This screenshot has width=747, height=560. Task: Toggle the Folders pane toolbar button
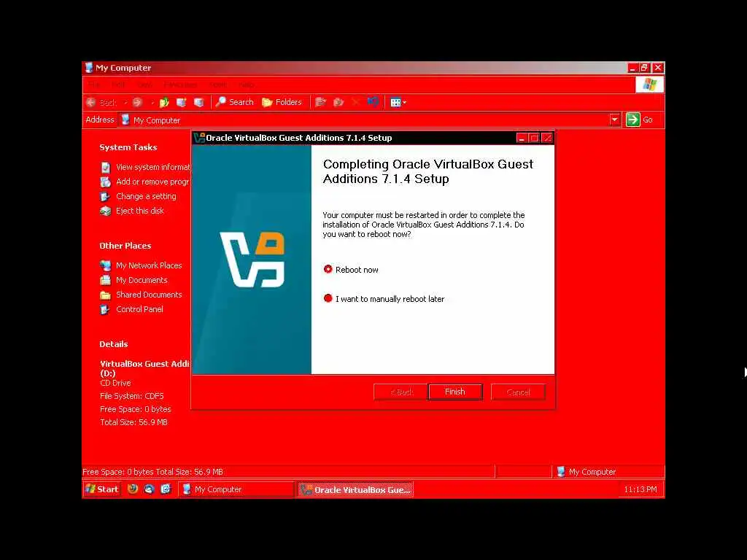tap(282, 102)
